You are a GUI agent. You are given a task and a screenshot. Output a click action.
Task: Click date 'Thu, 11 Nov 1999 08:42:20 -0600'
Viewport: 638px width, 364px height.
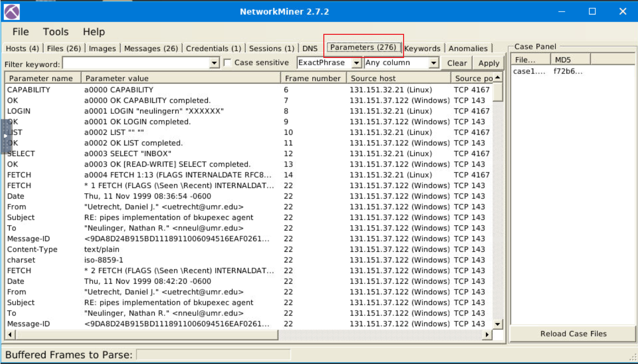(x=147, y=281)
